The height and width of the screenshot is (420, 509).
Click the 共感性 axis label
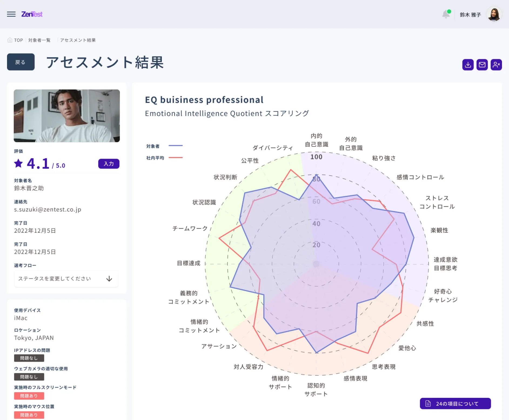click(x=425, y=324)
